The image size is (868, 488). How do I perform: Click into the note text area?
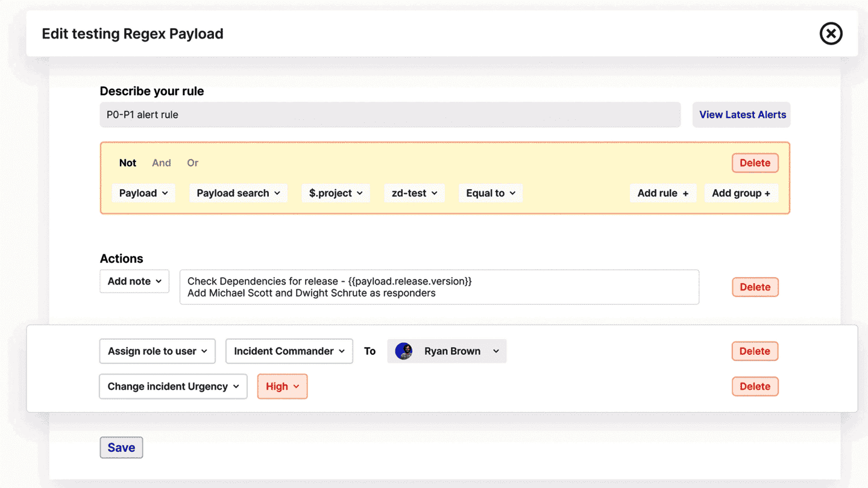point(439,287)
